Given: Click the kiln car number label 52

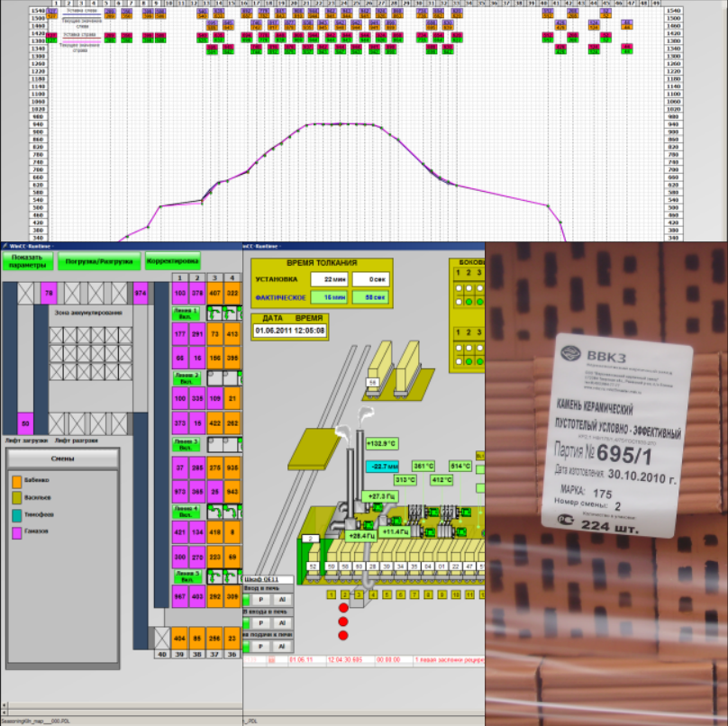Looking at the screenshot, I should tap(313, 567).
